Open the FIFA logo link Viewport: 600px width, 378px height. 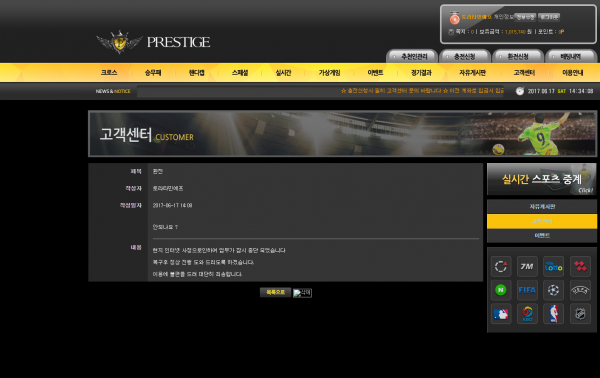pos(527,290)
